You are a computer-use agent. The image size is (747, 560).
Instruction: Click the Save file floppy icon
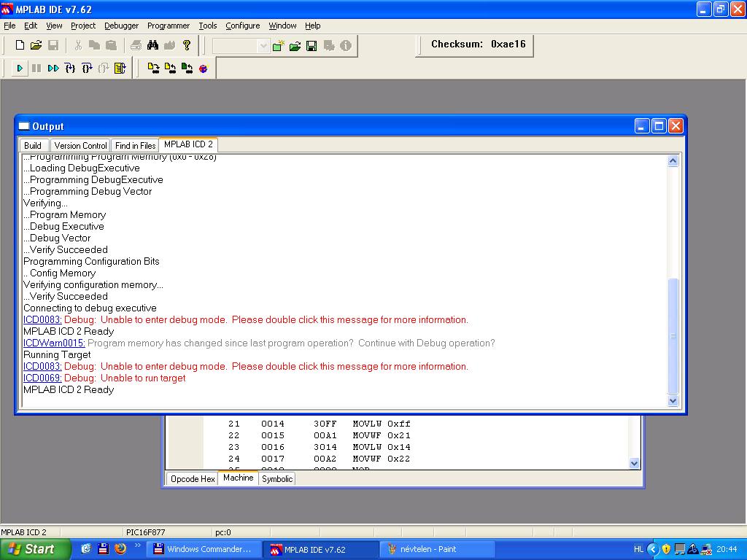[x=53, y=45]
